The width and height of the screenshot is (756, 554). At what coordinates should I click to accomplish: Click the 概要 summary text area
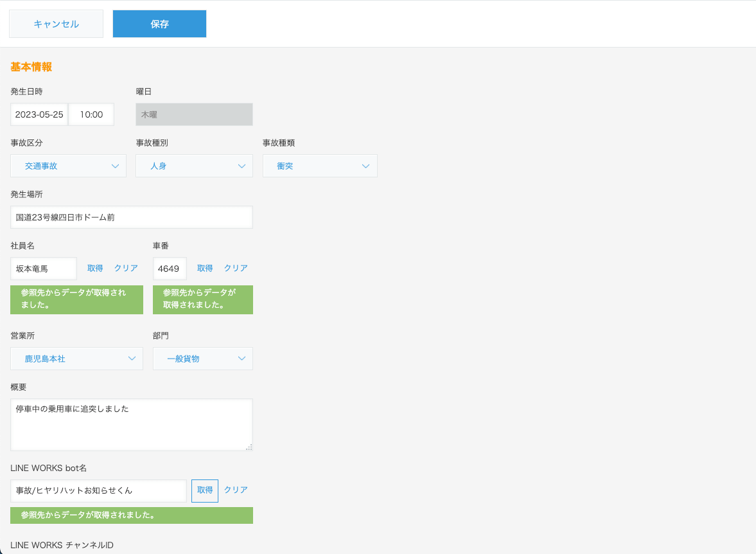tap(132, 425)
